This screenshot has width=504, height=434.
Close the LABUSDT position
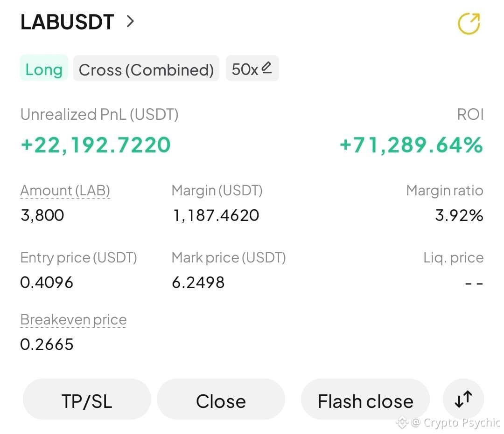(x=221, y=399)
